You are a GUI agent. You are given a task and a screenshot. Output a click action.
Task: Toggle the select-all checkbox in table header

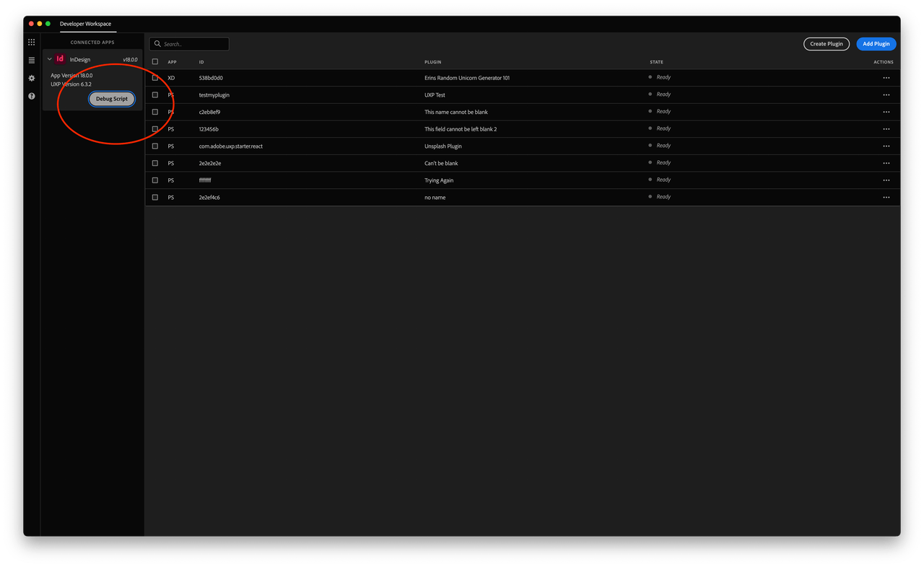point(155,62)
